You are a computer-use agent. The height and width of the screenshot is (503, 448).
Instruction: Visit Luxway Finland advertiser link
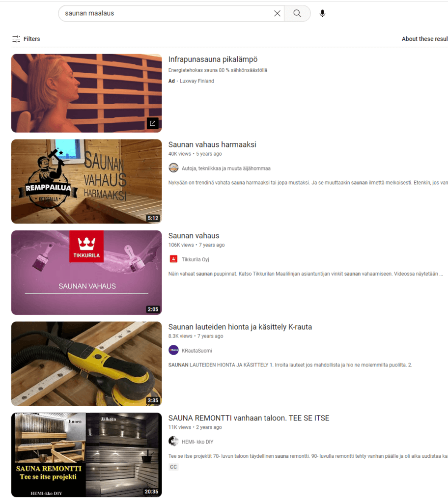[196, 81]
